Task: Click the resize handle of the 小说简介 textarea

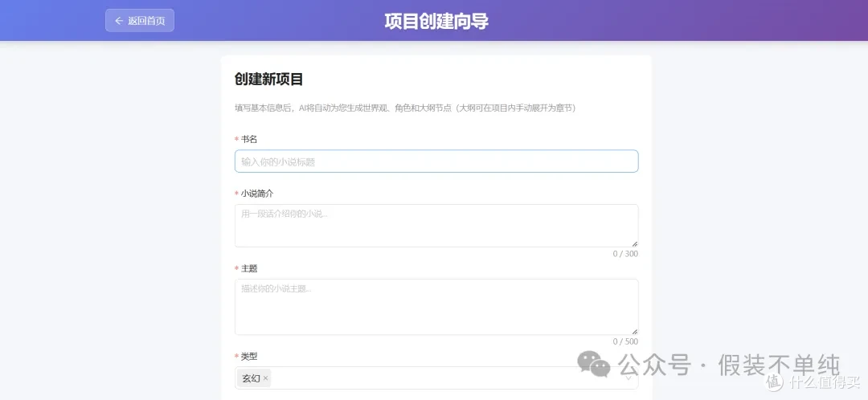Action: [x=634, y=244]
